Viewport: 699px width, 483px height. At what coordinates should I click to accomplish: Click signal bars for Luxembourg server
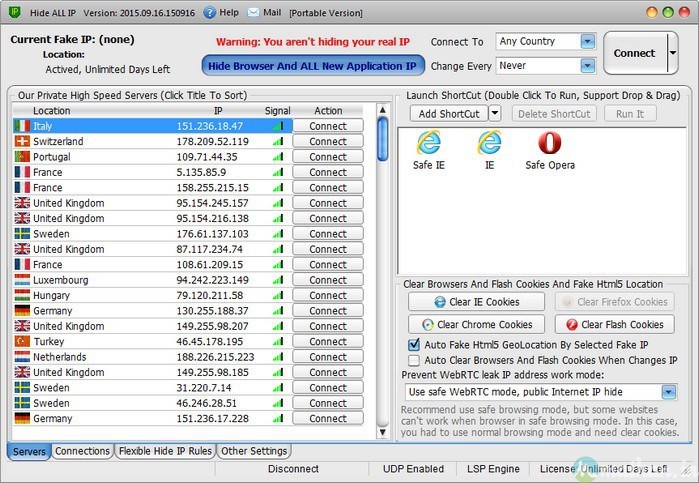coord(278,280)
